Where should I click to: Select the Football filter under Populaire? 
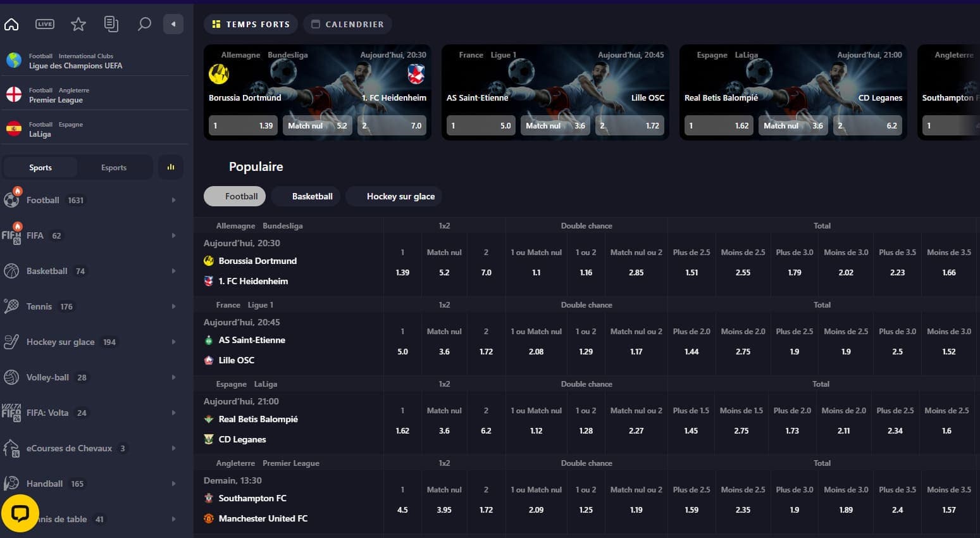(x=235, y=196)
